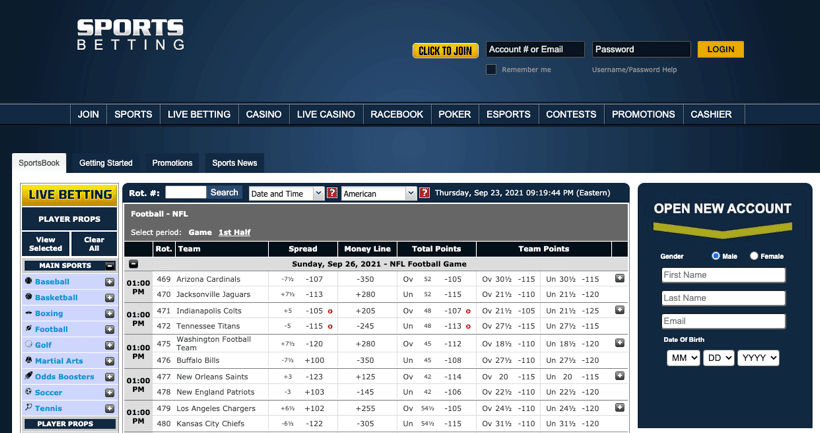Open more bets for Arizona Cardinals game
The height and width of the screenshot is (433, 820).
620,278
